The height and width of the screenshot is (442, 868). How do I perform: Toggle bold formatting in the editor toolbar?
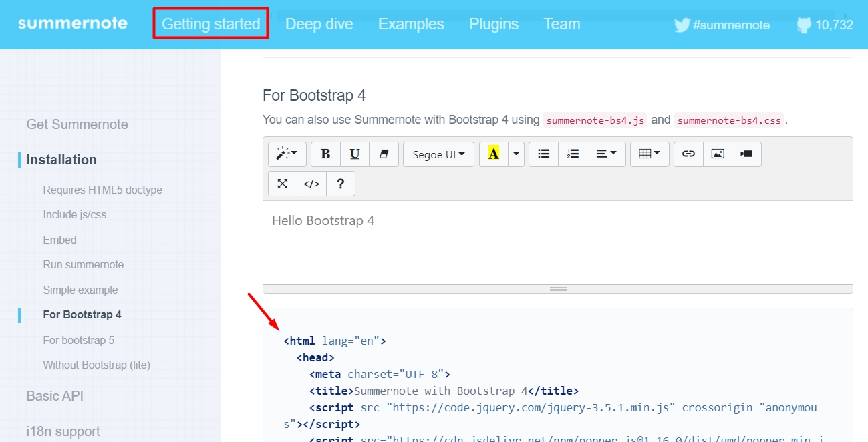click(x=326, y=154)
